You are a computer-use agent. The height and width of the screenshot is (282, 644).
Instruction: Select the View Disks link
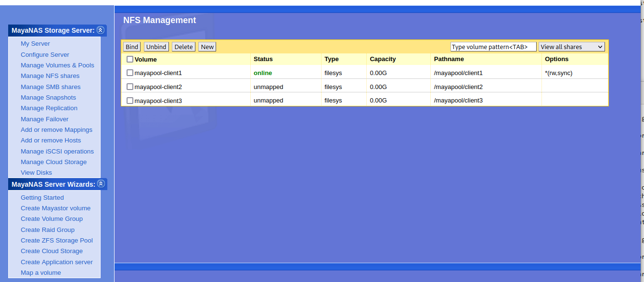(36, 173)
